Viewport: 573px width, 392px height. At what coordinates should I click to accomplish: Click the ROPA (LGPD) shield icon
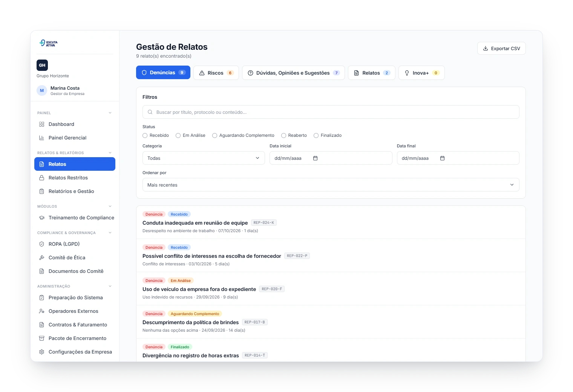pos(42,244)
